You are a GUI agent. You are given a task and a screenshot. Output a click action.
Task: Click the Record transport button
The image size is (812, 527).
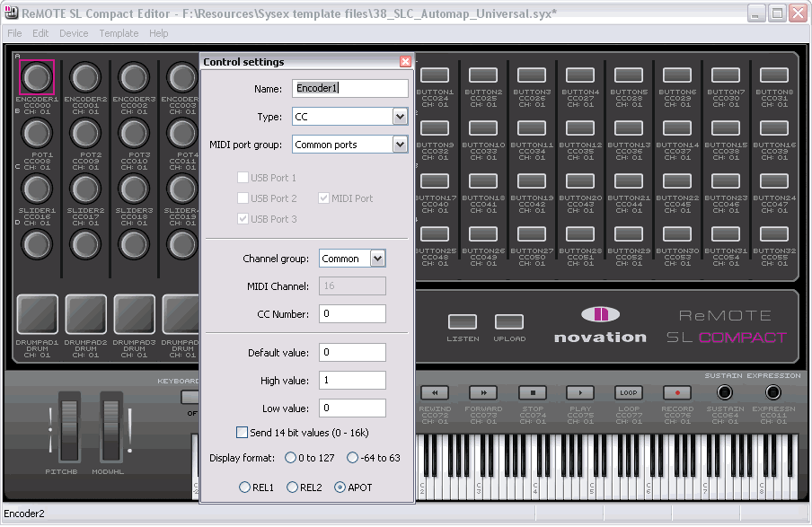click(x=677, y=393)
